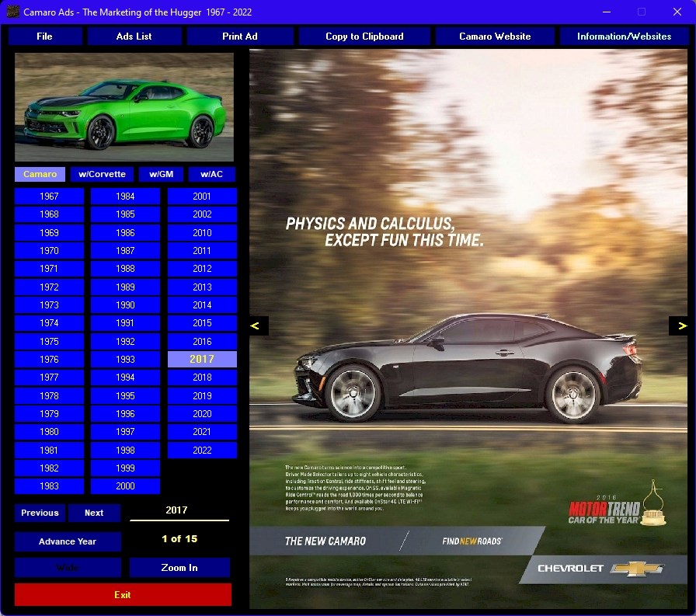Screen dimensions: 696x616
Task: Click the highlighted 2017 year button
Action: click(202, 360)
